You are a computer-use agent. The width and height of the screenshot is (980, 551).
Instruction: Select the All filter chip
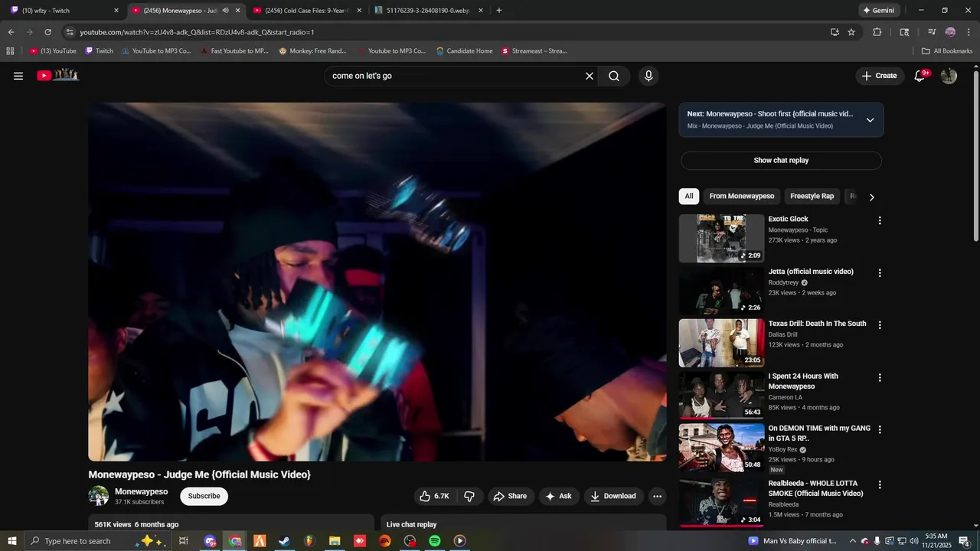[x=689, y=197]
